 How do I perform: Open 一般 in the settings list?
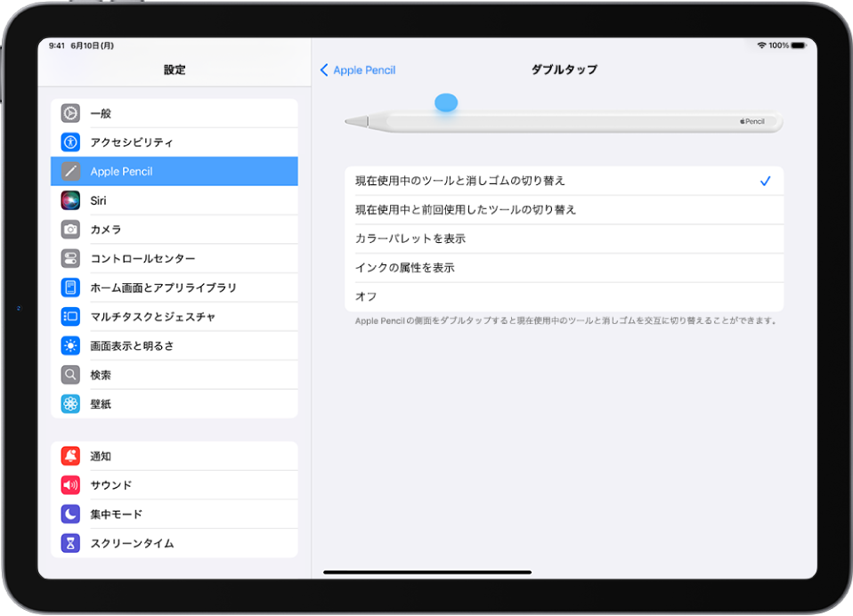(x=175, y=113)
